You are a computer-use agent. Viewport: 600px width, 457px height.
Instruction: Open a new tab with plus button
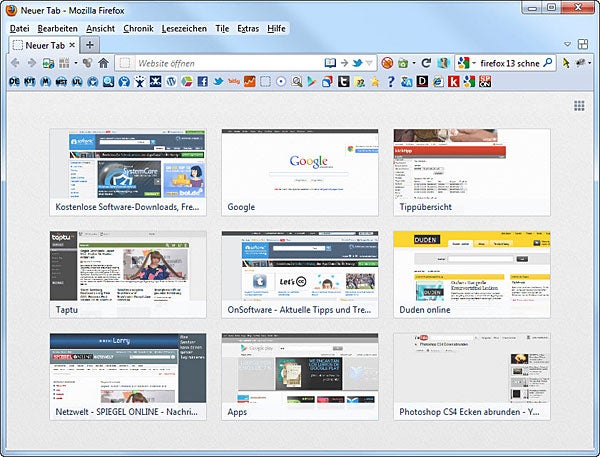90,45
